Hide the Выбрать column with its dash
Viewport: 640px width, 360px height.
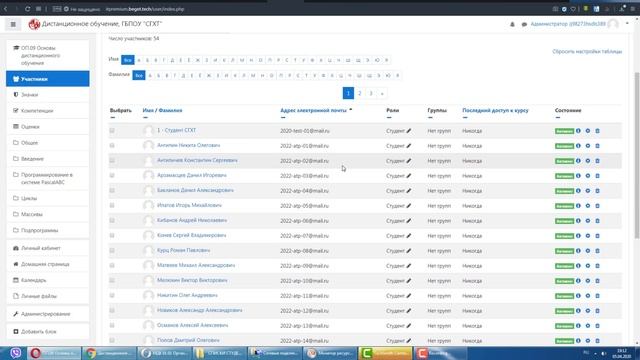[x=113, y=118]
